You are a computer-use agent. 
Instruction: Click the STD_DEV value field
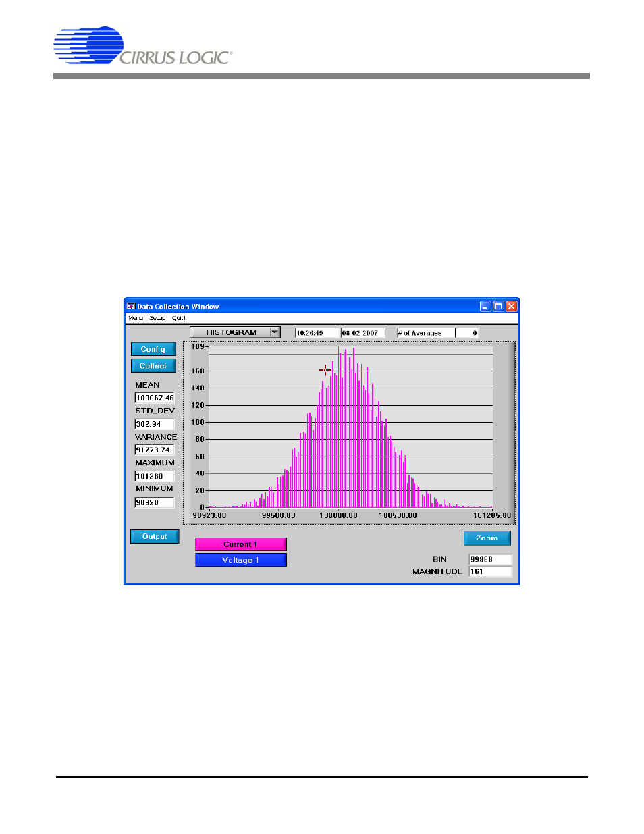[x=155, y=424]
